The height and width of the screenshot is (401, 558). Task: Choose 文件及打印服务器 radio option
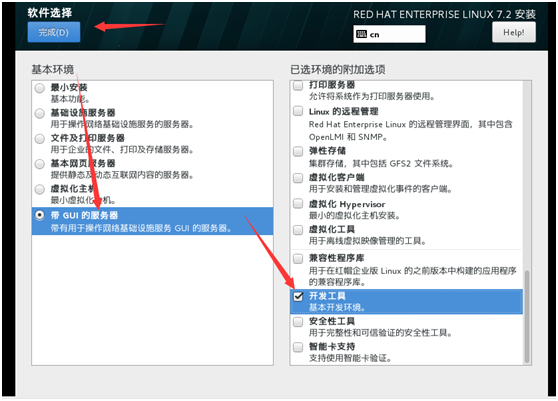tap(40, 139)
